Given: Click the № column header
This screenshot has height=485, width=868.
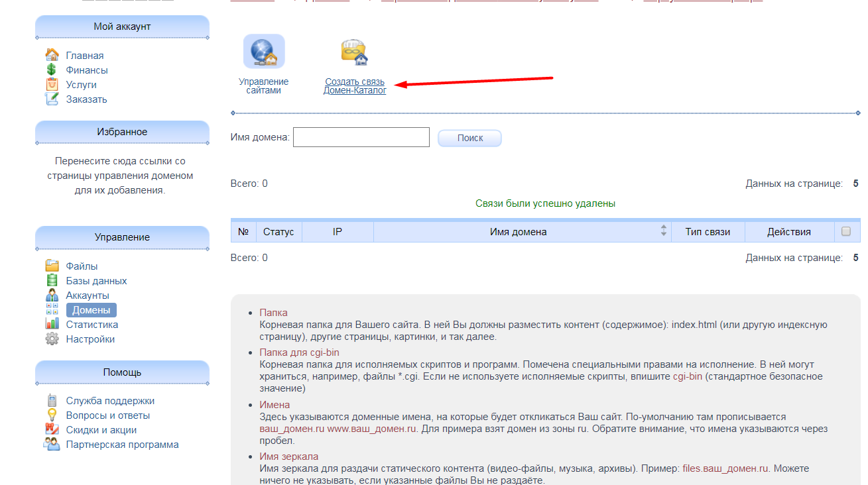Looking at the screenshot, I should 243,232.
